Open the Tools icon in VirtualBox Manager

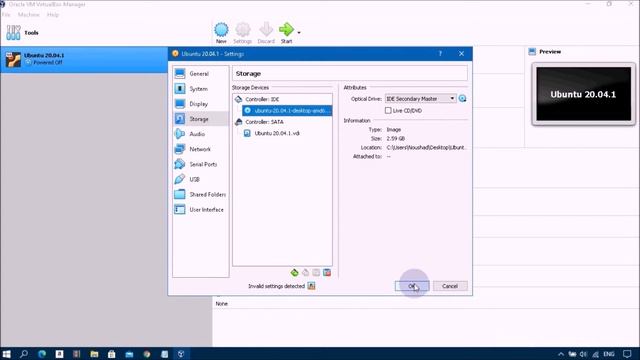(x=13, y=33)
